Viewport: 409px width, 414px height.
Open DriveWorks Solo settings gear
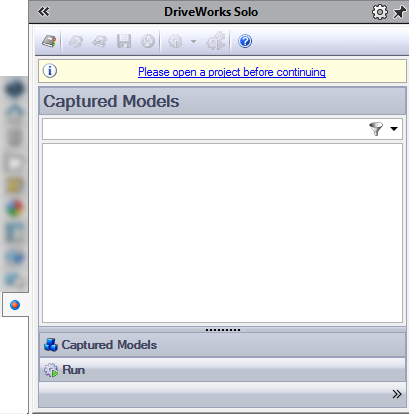coord(380,12)
